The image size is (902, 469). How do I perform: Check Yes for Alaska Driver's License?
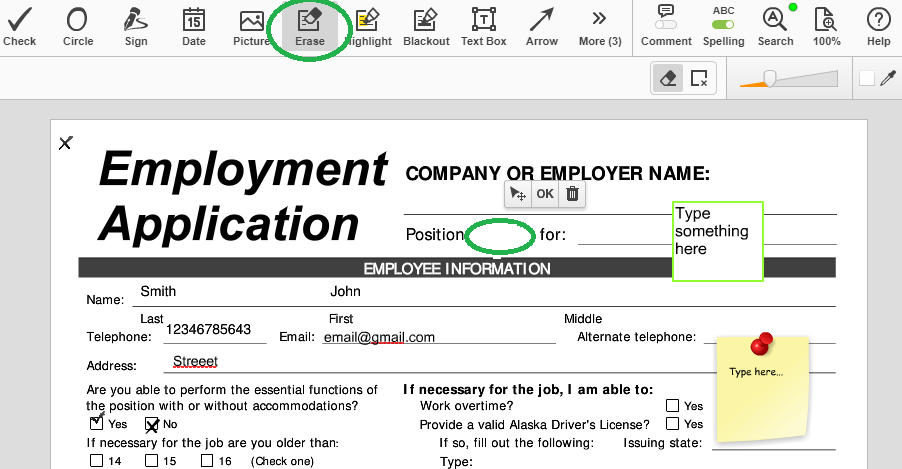pos(672,424)
